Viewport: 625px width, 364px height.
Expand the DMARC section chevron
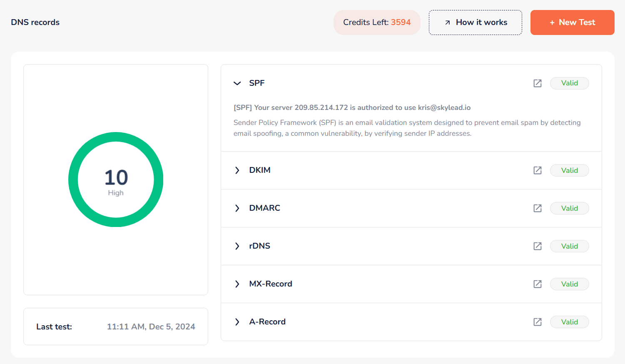pos(237,208)
